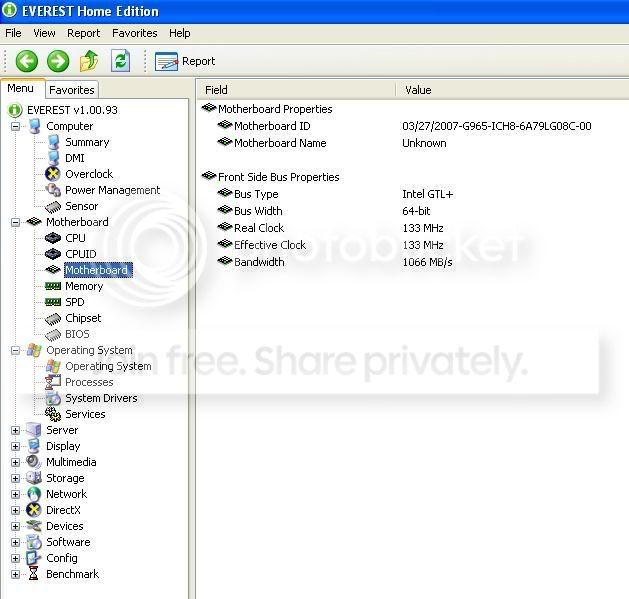Image resolution: width=629 pixels, height=599 pixels.
Task: Click the green Back arrow toolbar button
Action: [x=27, y=61]
